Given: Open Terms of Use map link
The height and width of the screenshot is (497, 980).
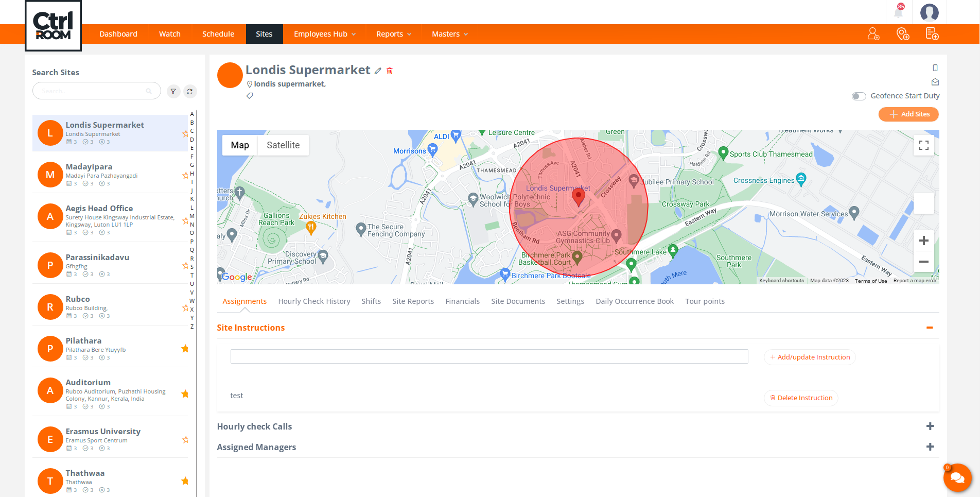Looking at the screenshot, I should point(871,281).
